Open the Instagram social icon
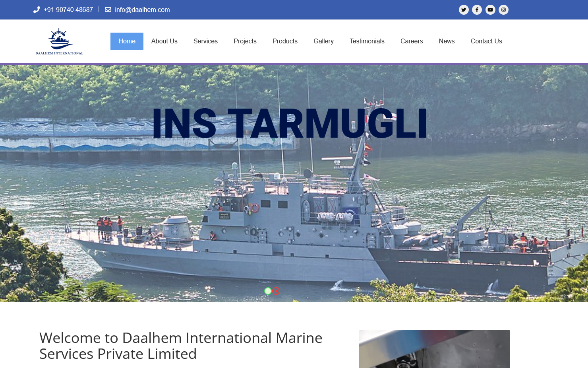This screenshot has height=368, width=588. pyautogui.click(x=503, y=10)
